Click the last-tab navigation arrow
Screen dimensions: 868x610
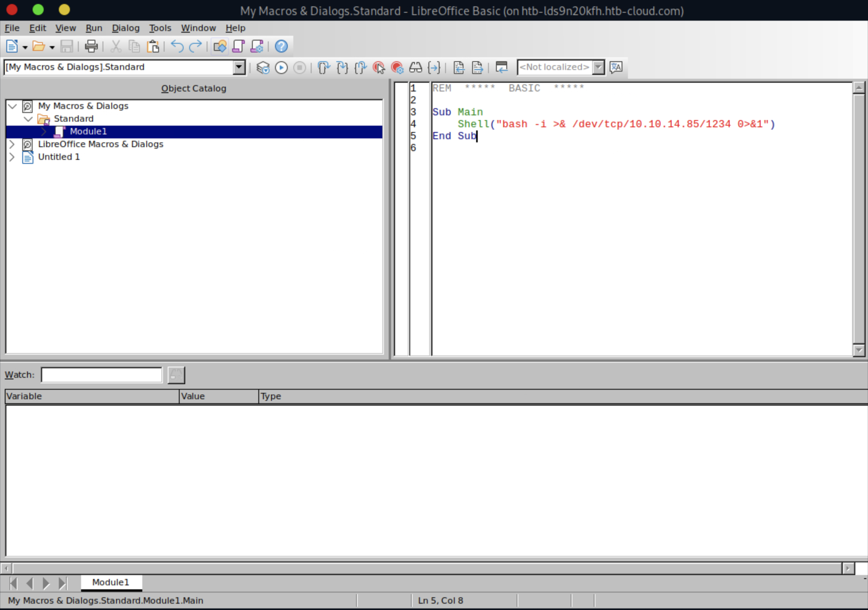pos(63,583)
